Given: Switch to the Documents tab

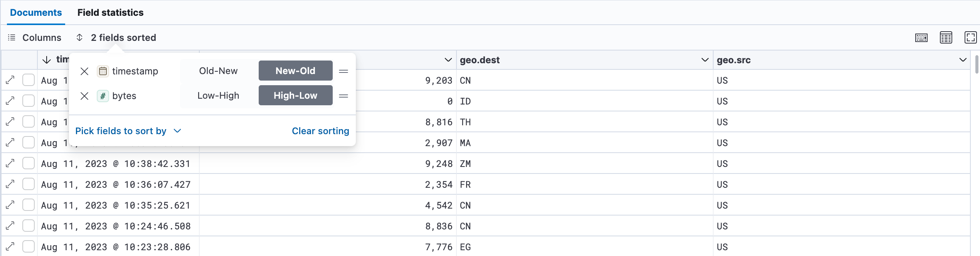Looking at the screenshot, I should point(36,12).
